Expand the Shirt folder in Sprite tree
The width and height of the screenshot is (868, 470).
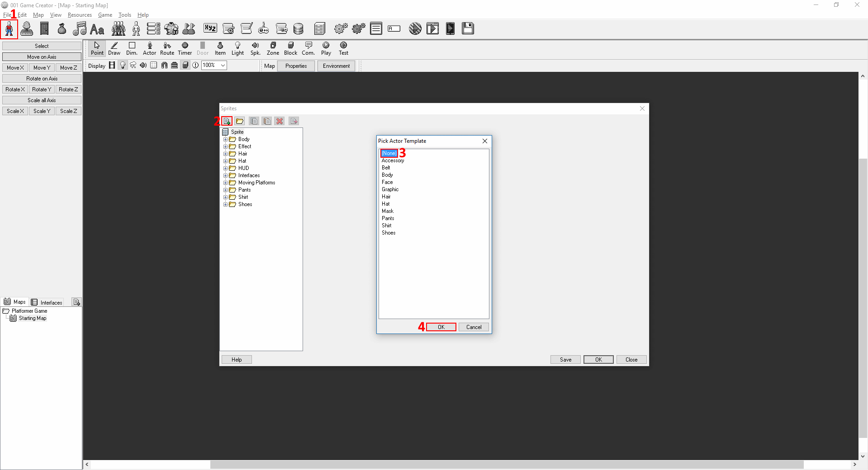pyautogui.click(x=225, y=197)
